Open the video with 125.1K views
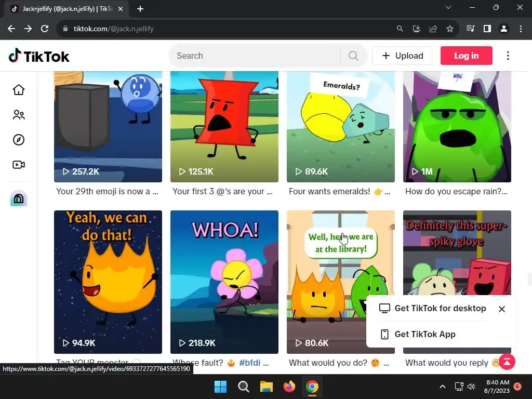This screenshot has width=532, height=399. click(224, 127)
